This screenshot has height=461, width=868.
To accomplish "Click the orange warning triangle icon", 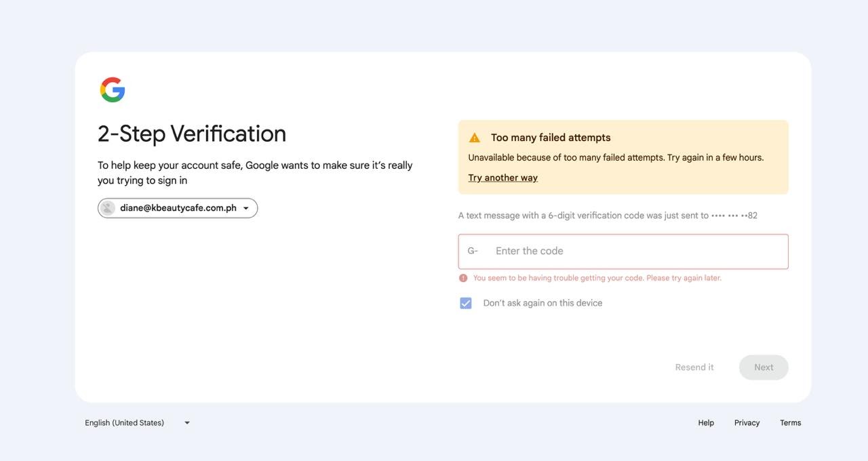I will pyautogui.click(x=475, y=138).
